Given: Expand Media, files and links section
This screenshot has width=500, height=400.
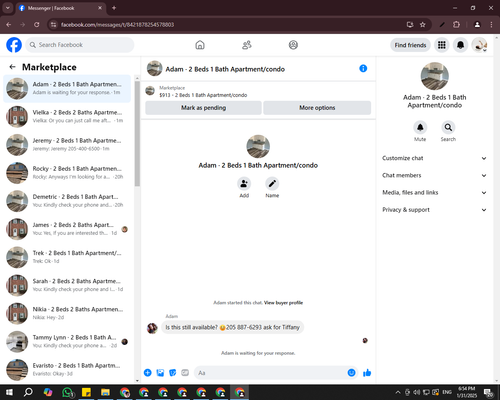Looking at the screenshot, I should (x=434, y=192).
